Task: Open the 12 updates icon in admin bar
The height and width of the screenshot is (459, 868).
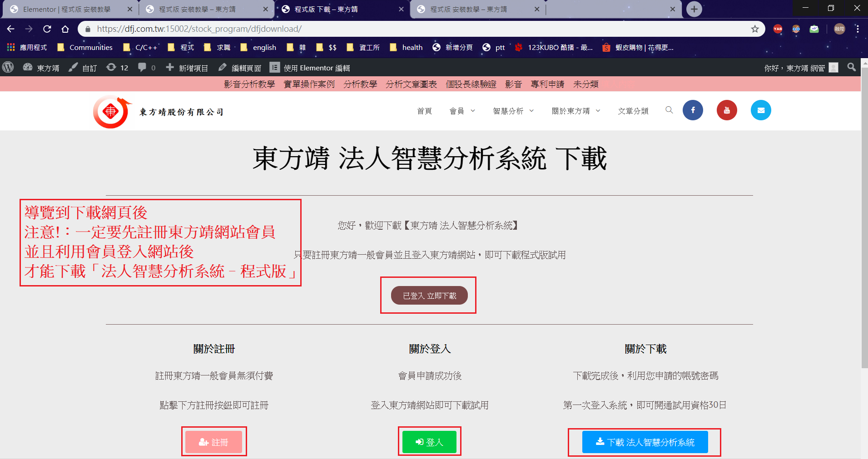Action: point(117,68)
